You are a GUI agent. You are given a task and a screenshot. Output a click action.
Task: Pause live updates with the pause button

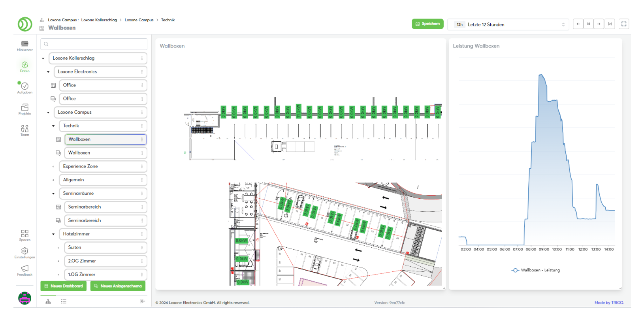point(588,24)
